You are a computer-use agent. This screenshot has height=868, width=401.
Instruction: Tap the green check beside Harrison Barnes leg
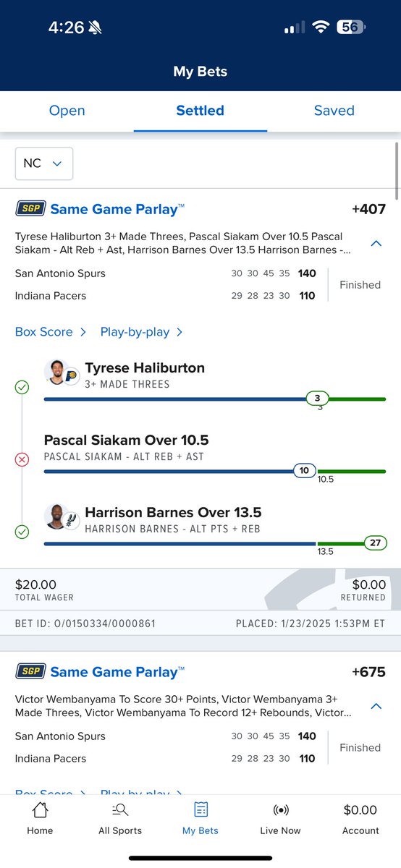22,532
